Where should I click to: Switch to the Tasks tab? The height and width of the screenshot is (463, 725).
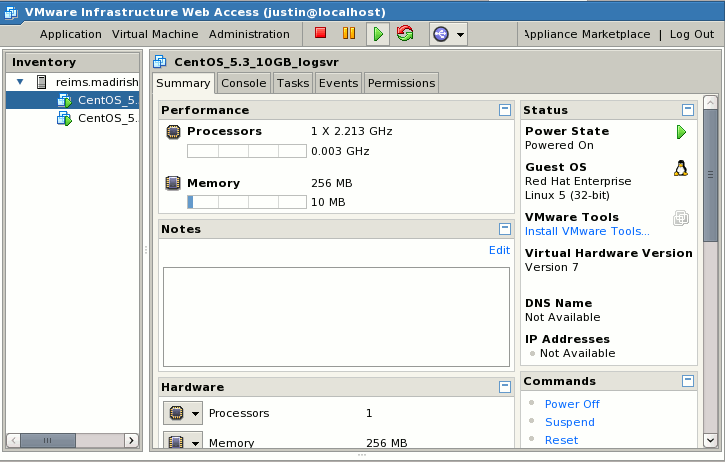tap(293, 83)
